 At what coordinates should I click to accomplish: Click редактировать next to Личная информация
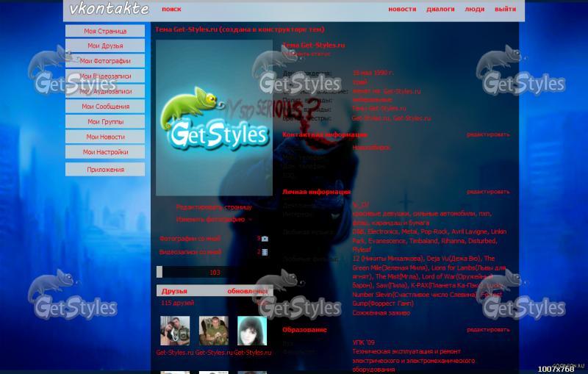(488, 192)
